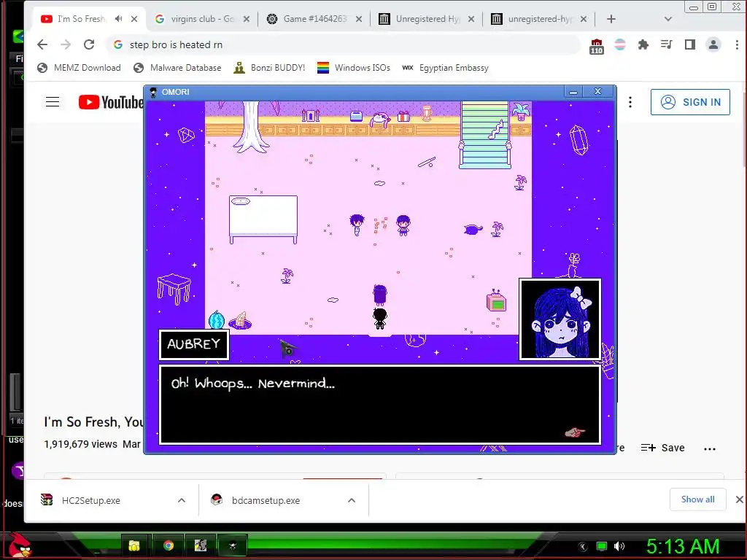The height and width of the screenshot is (560, 747).
Task: Click Show all downloads
Action: tap(697, 499)
